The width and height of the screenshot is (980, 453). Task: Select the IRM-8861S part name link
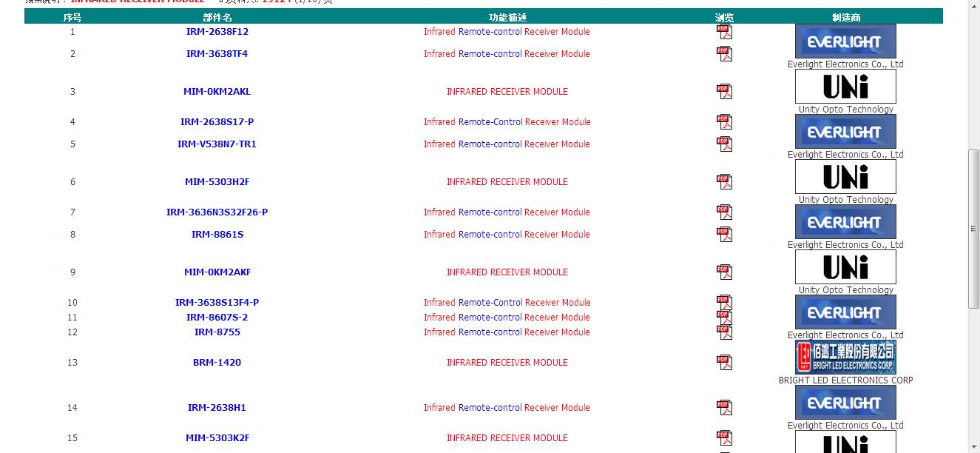pos(217,235)
